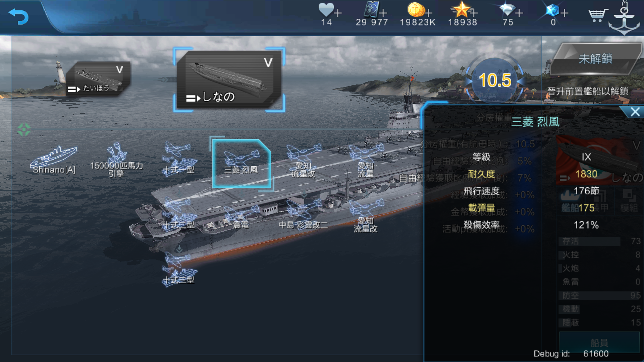
Task: Open the shopping cart store
Action: [x=598, y=15]
